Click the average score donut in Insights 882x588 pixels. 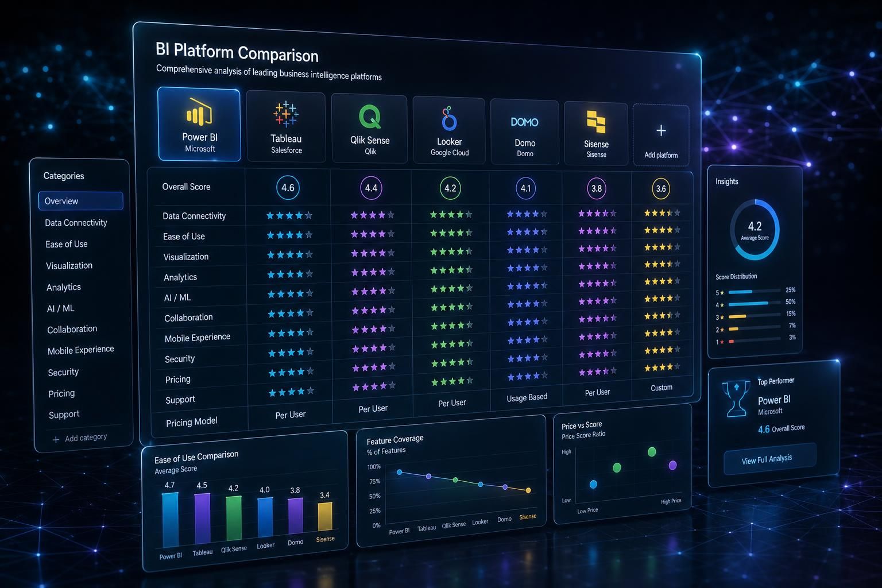(755, 229)
